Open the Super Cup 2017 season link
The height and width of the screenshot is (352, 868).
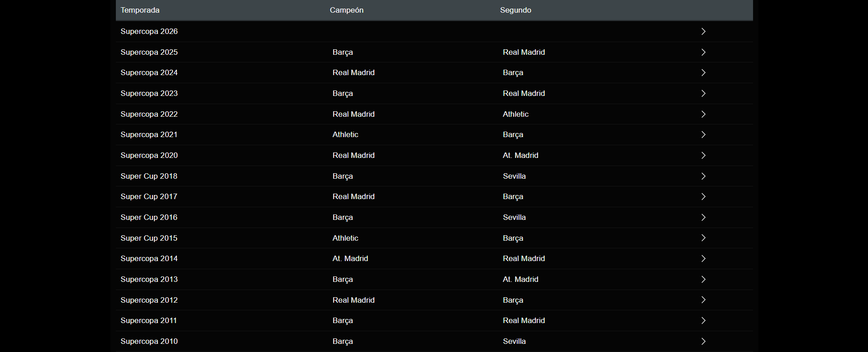tap(149, 196)
